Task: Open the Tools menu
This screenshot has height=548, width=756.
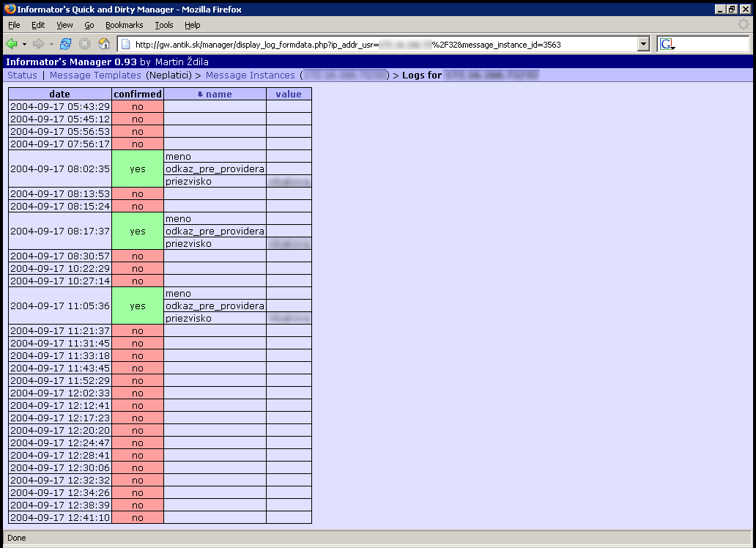Action: (164, 25)
